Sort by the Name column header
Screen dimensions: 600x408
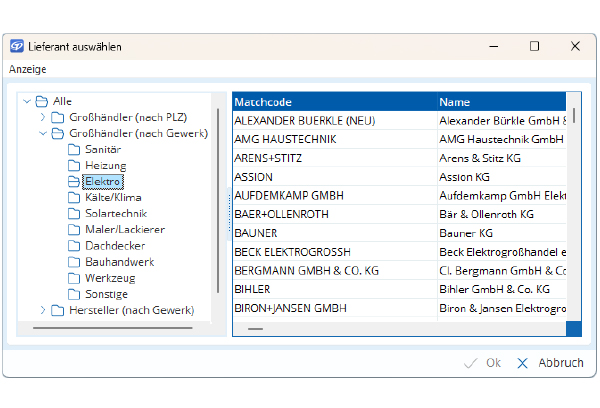click(x=502, y=102)
